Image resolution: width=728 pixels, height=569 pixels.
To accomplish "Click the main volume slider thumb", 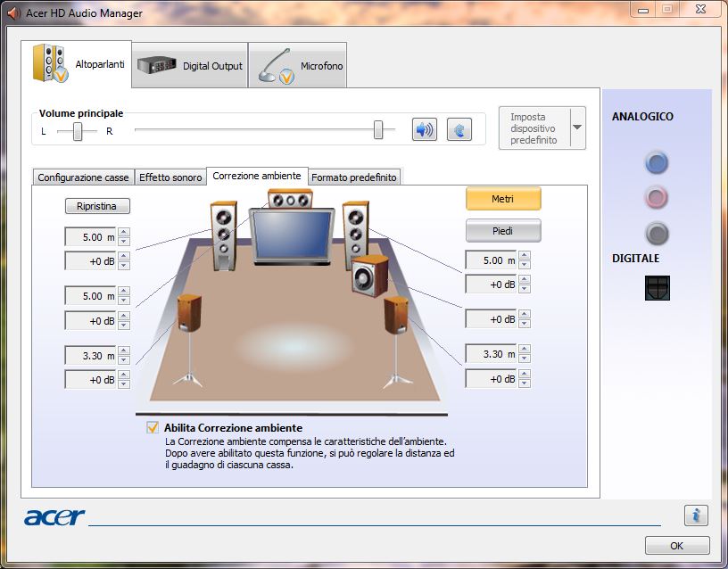I will [x=378, y=129].
